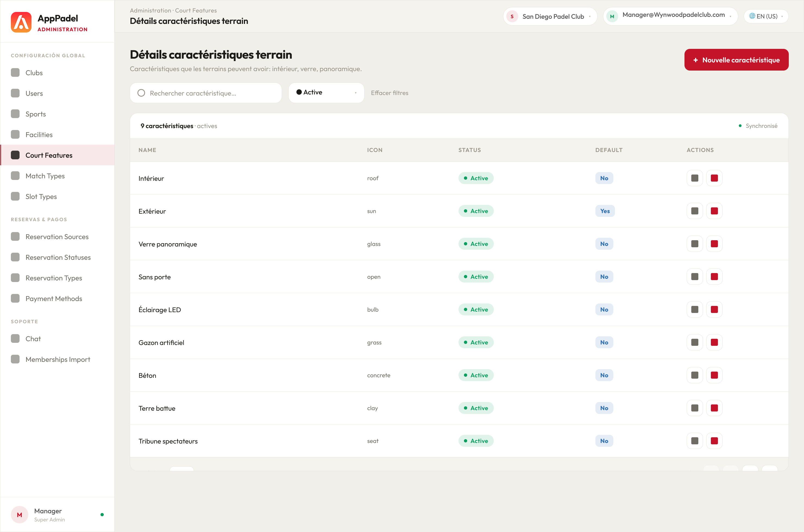Click the DEFAULT column header
The height and width of the screenshot is (532, 804).
(609, 150)
